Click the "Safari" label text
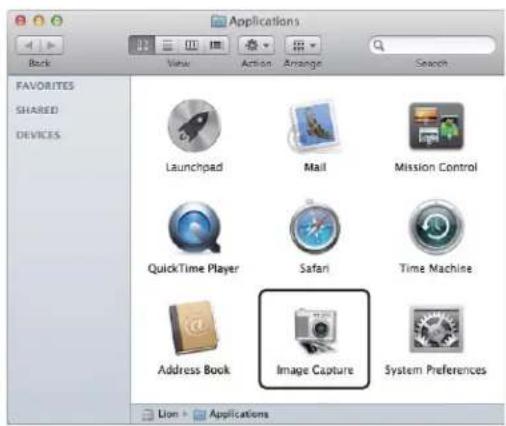This screenshot has height=426, width=506. [x=314, y=268]
